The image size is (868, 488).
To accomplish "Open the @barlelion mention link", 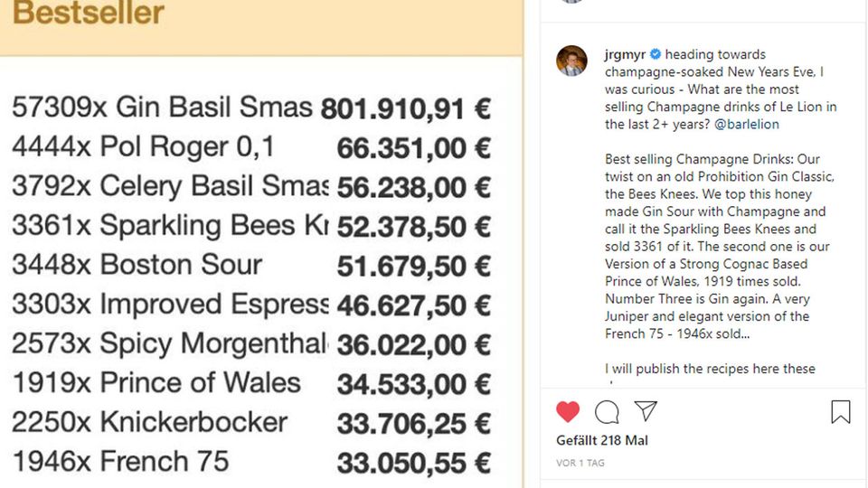I will [746, 125].
